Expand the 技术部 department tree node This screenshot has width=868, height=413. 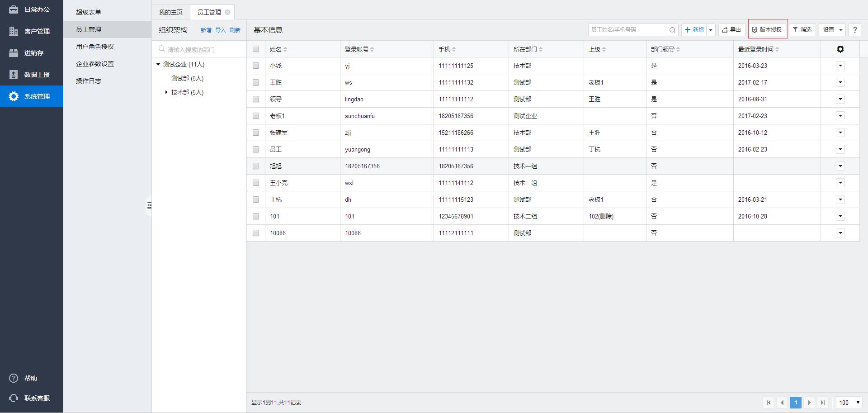pyautogui.click(x=166, y=92)
